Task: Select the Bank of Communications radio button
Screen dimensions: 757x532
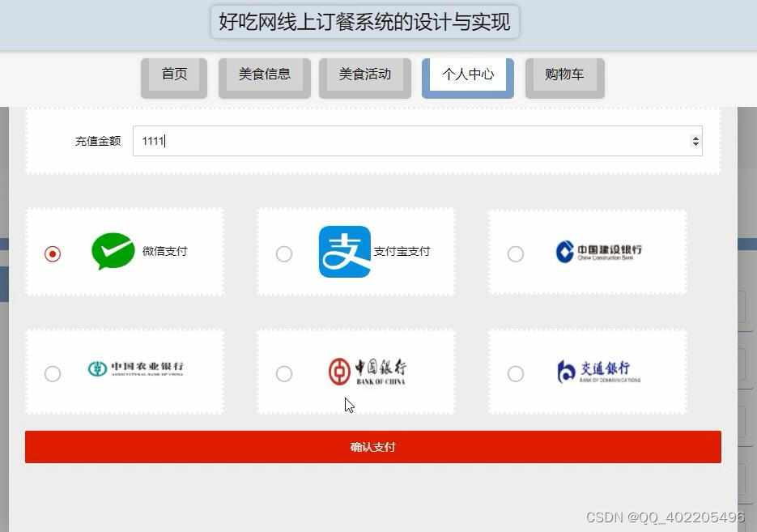Action: (516, 373)
